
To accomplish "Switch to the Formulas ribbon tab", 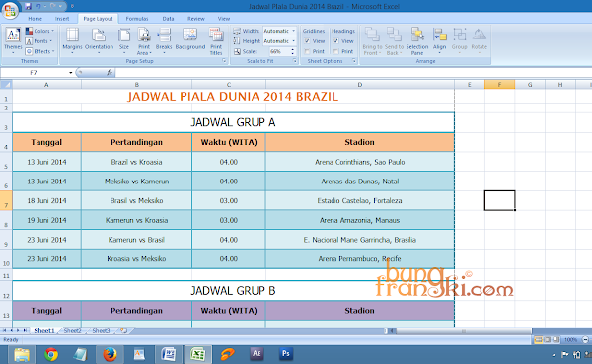I will (137, 19).
